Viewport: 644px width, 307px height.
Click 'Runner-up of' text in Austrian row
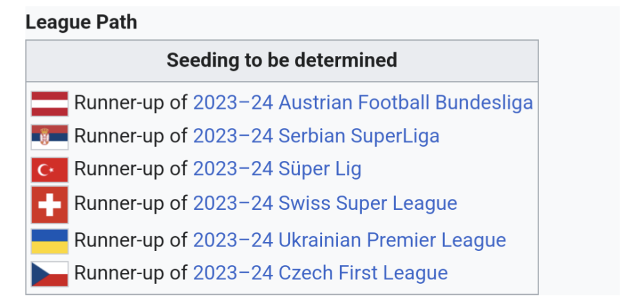tap(131, 102)
